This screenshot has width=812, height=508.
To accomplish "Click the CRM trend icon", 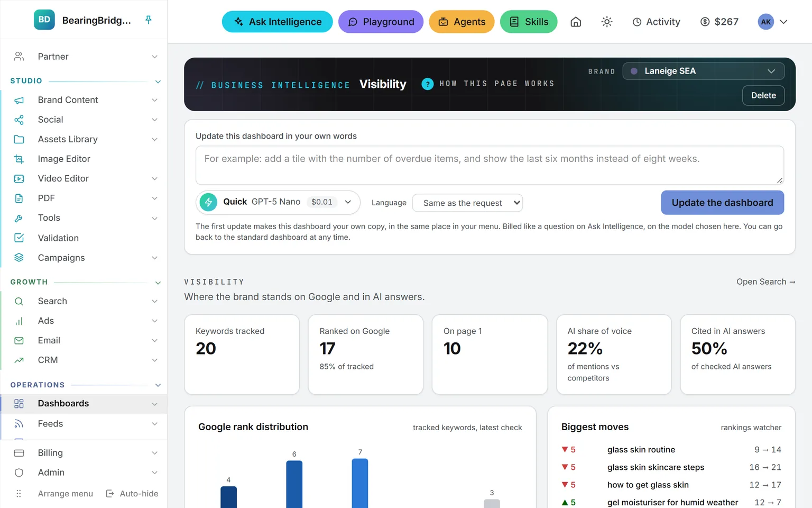I will 19,360.
